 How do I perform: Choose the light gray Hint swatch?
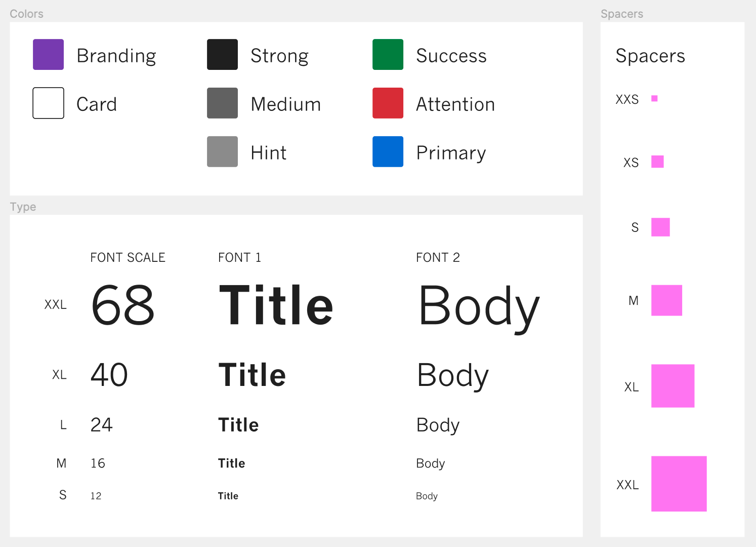[x=222, y=151]
